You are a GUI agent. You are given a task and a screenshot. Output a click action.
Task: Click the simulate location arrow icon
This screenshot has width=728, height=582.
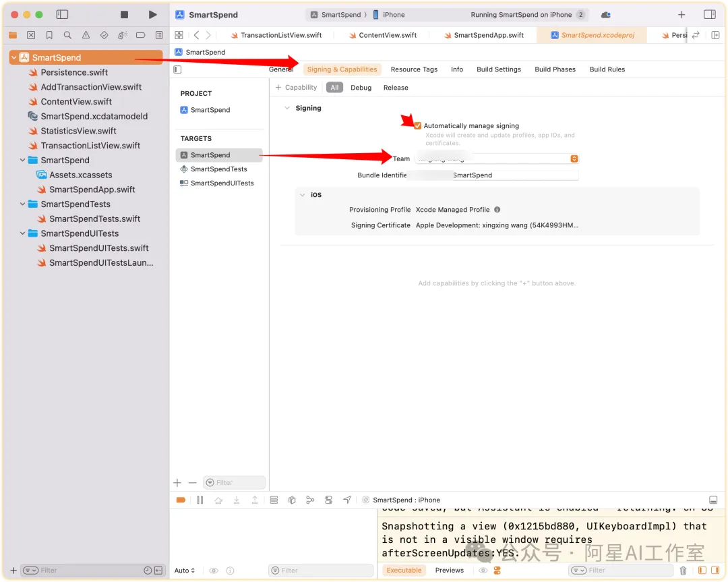pos(347,500)
